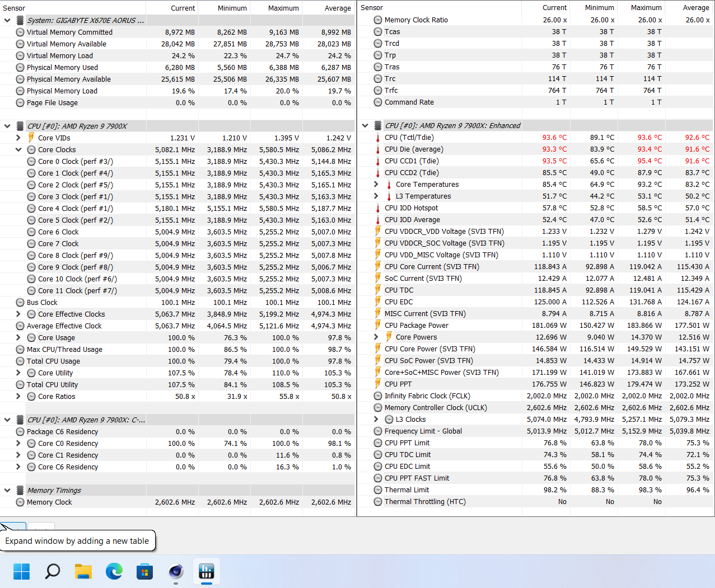
Task: Open Windows Search from the taskbar
Action: coord(53,571)
